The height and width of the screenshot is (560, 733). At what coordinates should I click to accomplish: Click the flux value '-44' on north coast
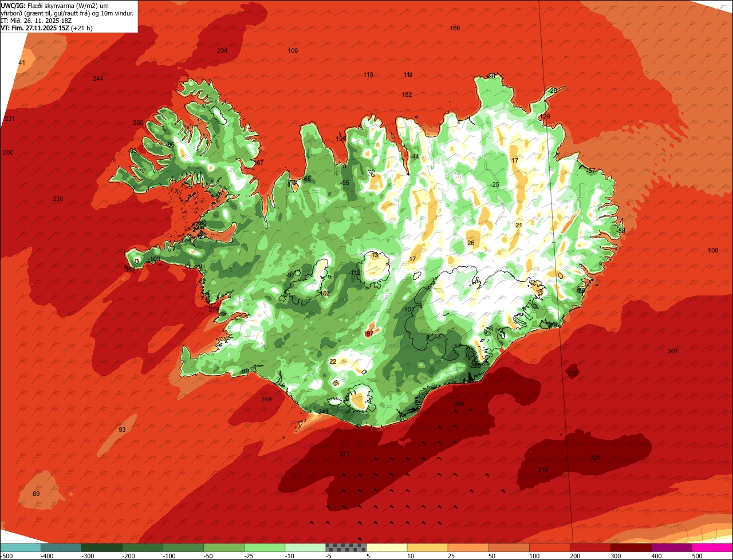(x=415, y=157)
